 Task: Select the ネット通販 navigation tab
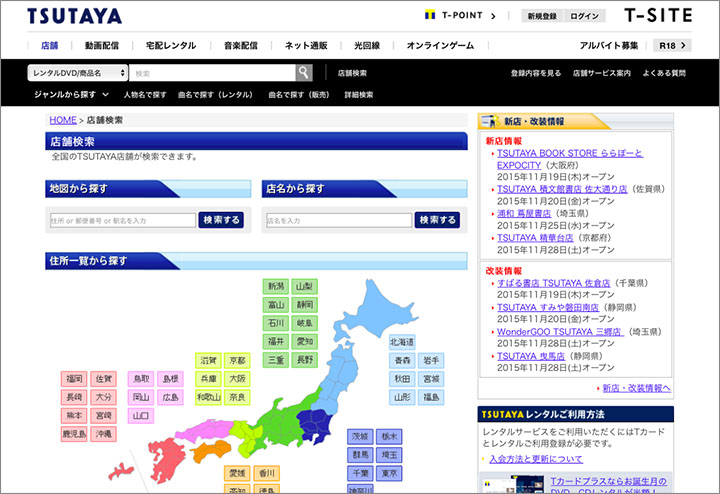(306, 45)
